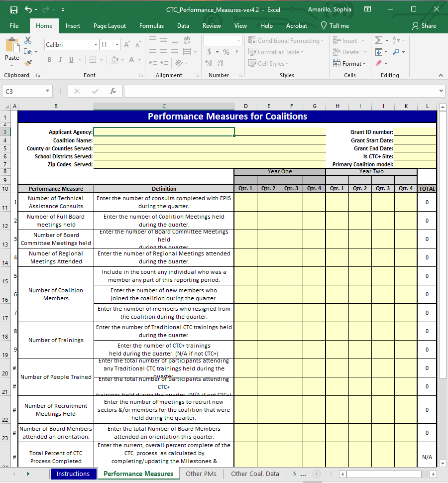448x483 pixels.
Task: Click the Ribbon Display Options icon
Action: [x=368, y=9]
